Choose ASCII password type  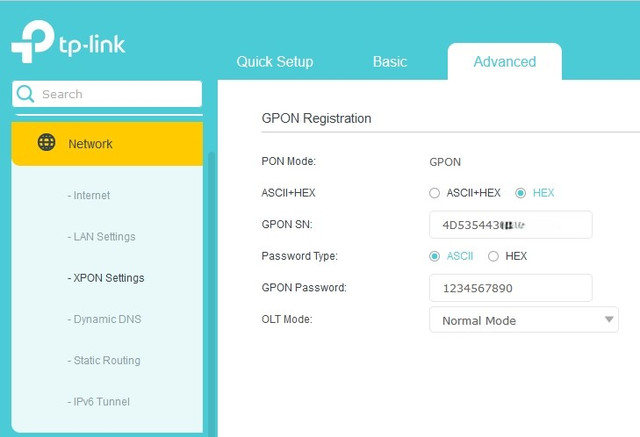434,256
